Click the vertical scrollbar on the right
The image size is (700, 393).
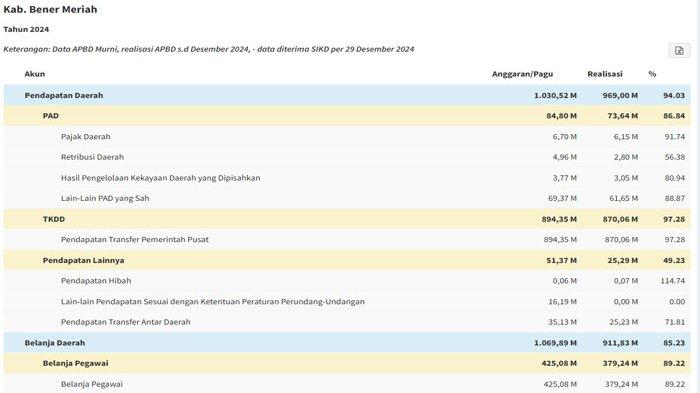tap(697, 196)
